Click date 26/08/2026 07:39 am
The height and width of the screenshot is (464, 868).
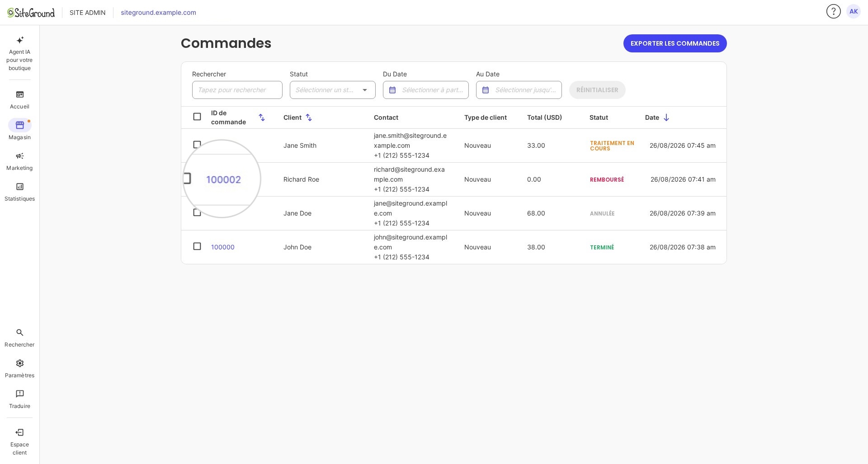[x=683, y=213]
